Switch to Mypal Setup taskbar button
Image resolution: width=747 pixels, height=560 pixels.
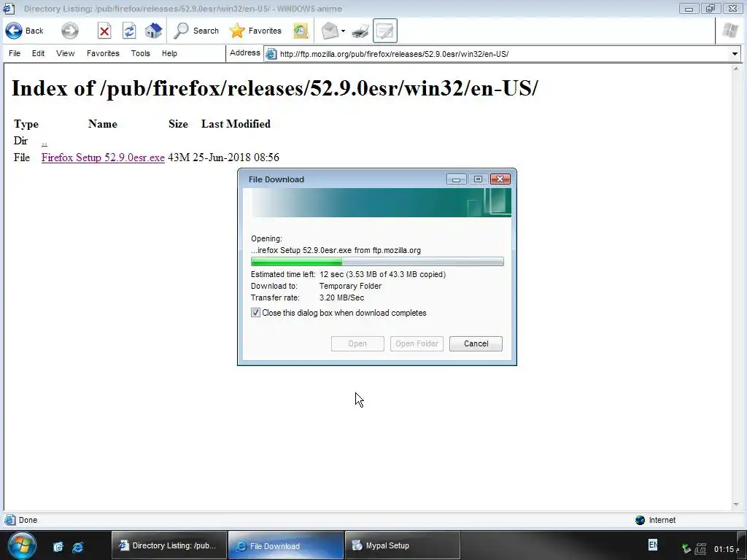pyautogui.click(x=403, y=545)
